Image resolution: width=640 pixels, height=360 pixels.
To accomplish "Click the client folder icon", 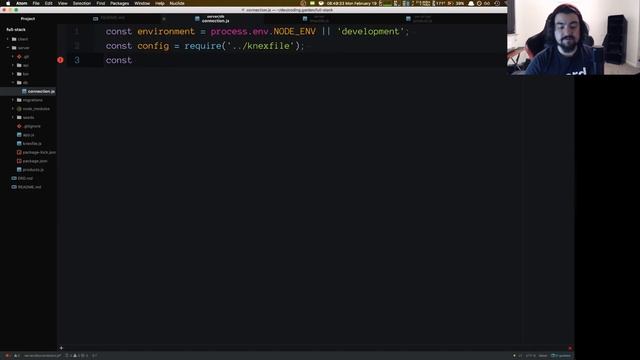I will (14, 39).
